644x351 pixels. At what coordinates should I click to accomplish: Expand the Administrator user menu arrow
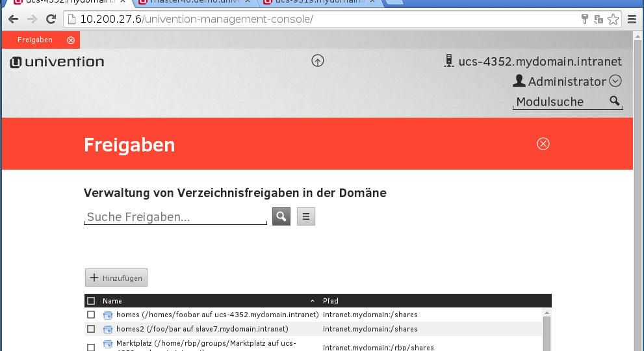615,81
